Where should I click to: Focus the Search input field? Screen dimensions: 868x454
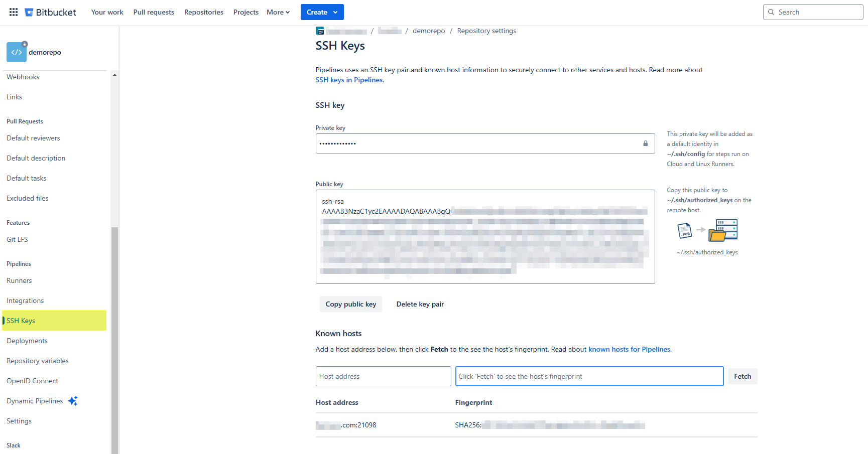tap(813, 12)
